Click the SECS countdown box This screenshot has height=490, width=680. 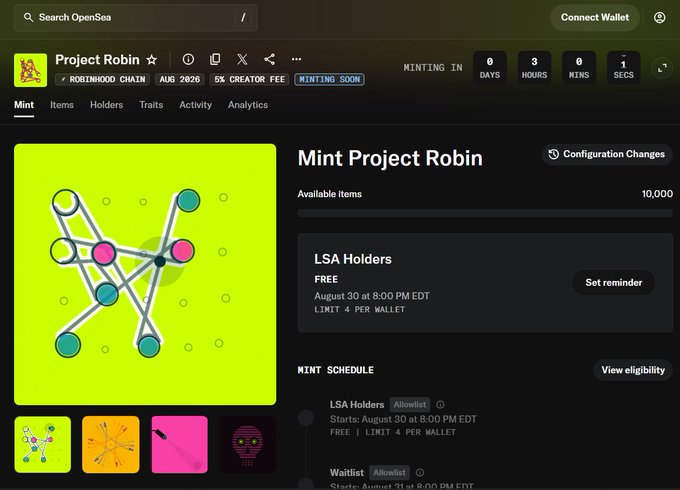click(x=624, y=68)
